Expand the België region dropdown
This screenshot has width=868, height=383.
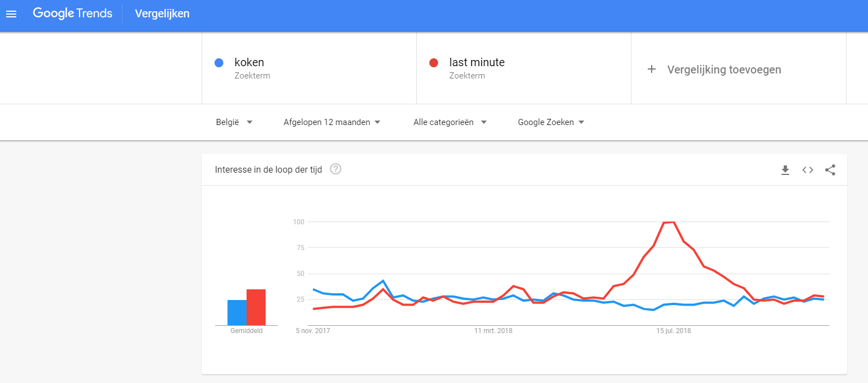pyautogui.click(x=234, y=122)
